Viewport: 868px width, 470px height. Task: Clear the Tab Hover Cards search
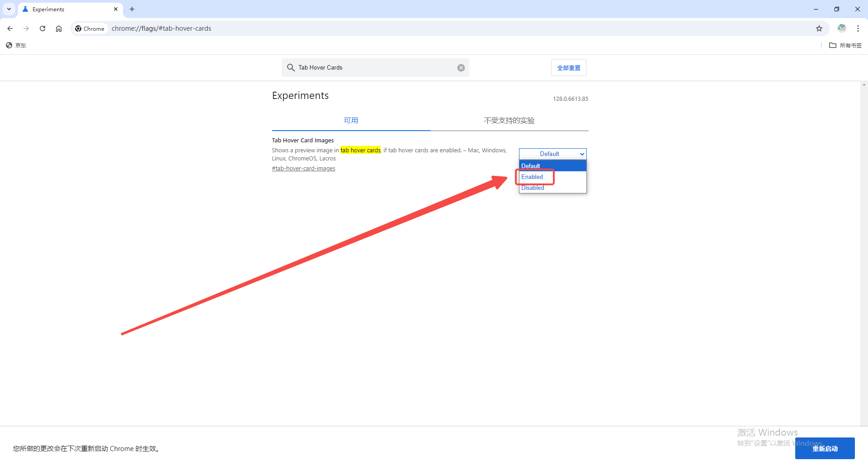point(461,68)
